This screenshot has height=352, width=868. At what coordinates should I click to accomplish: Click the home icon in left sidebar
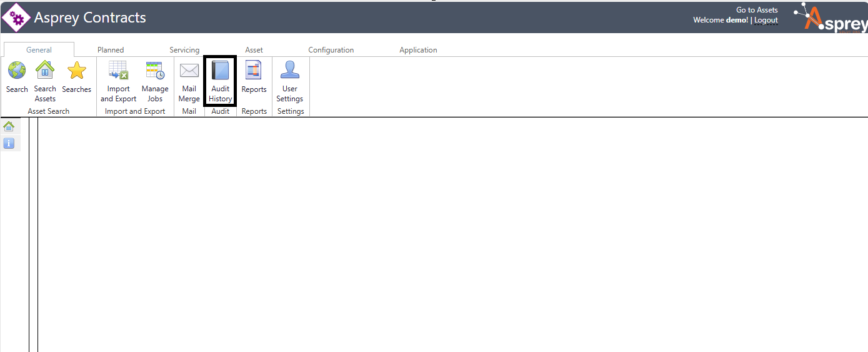click(9, 126)
